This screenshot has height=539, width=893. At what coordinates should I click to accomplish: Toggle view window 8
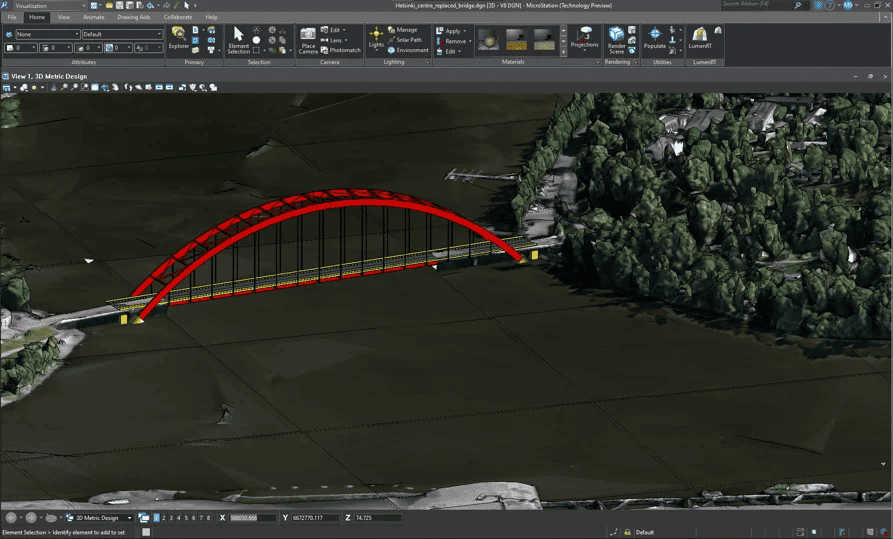[208, 518]
